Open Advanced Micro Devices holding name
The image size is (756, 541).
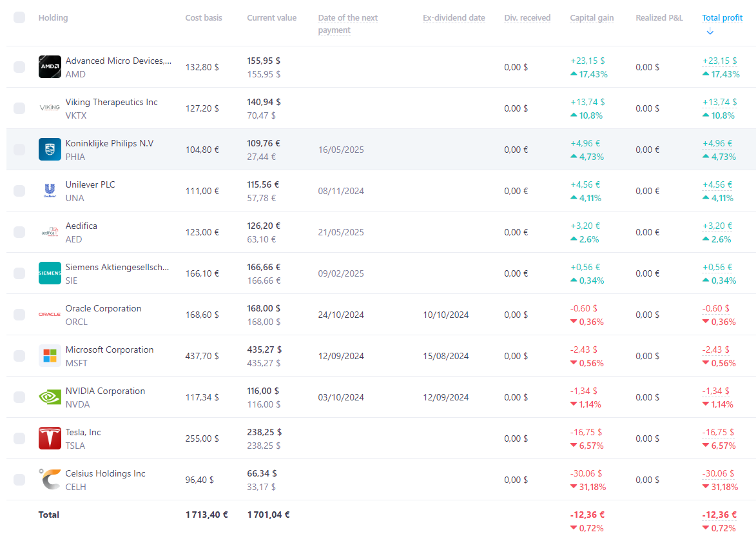(x=118, y=61)
